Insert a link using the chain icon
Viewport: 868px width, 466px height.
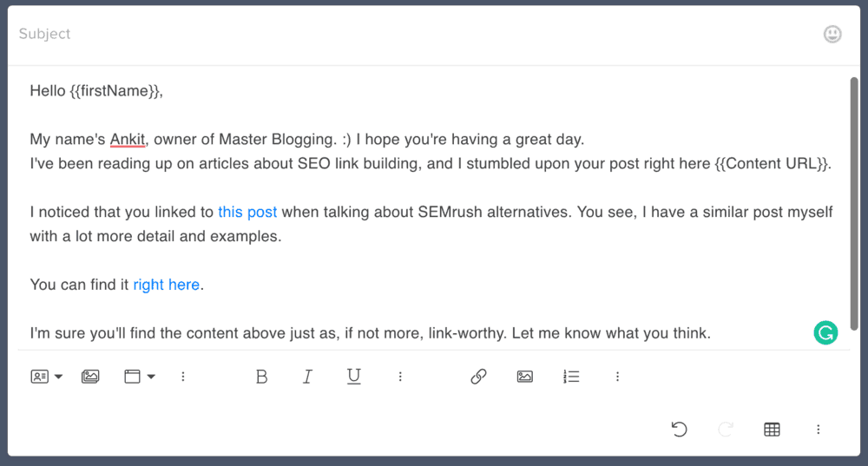pyautogui.click(x=478, y=377)
